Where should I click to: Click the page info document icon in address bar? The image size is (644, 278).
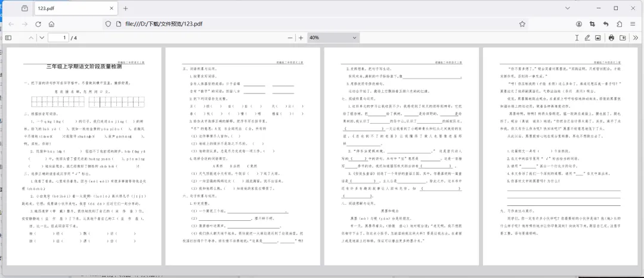[119, 24]
